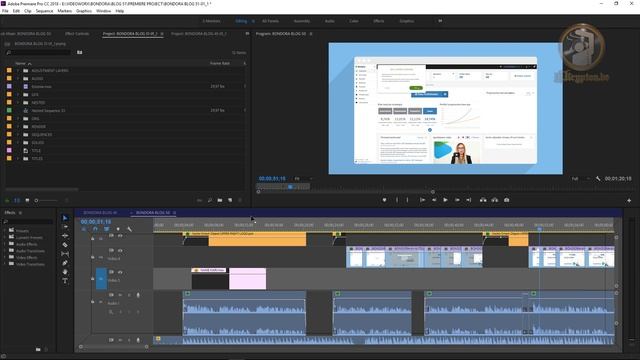Viewport: 640px width, 360px height.
Task: Expand the SEQUENCES bin
Action: tap(18, 134)
